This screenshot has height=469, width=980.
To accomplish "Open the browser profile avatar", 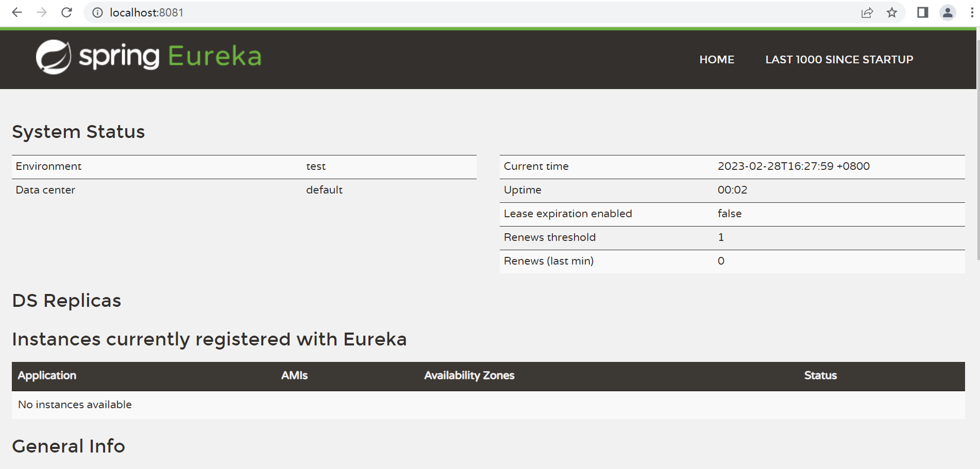I will coord(948,12).
